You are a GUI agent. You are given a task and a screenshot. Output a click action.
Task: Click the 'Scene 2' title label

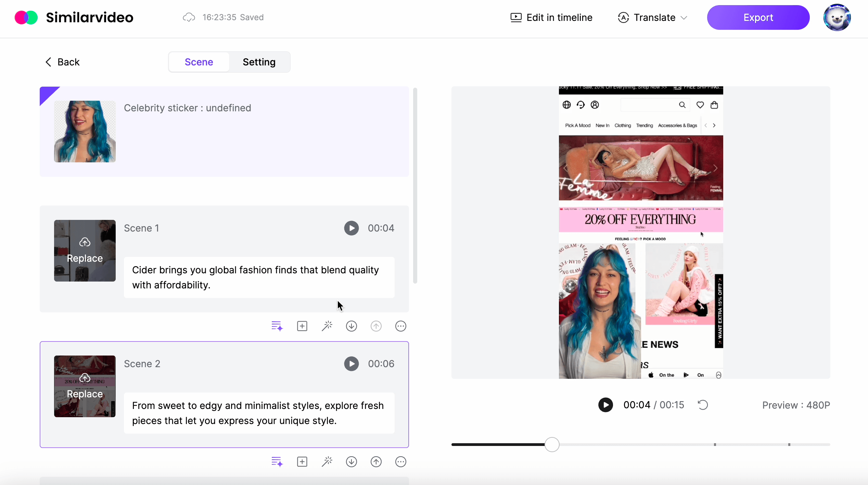pos(142,364)
